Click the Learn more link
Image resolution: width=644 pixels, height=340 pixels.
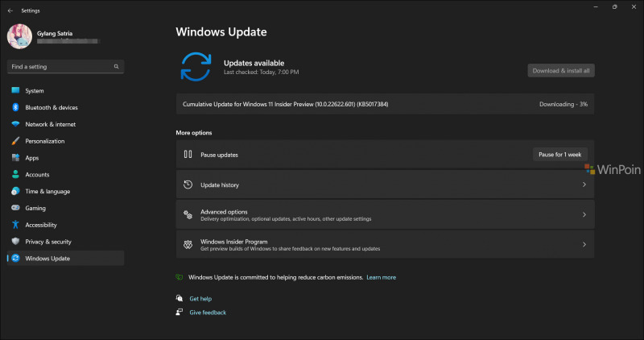(x=381, y=277)
